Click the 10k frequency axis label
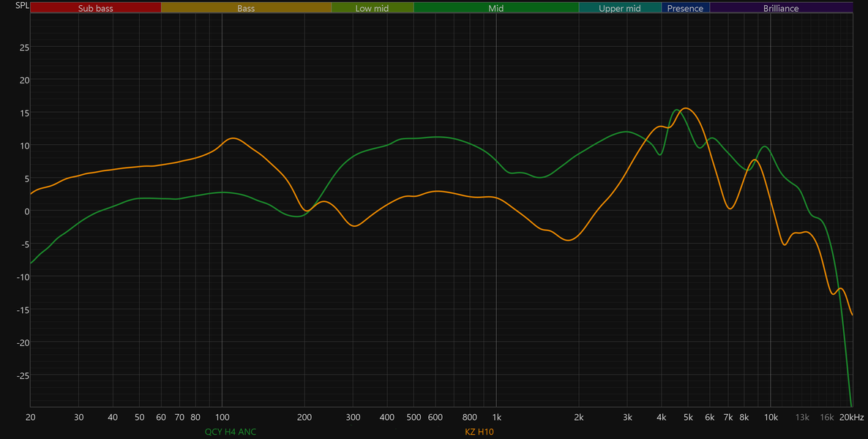868x439 pixels. coord(771,417)
